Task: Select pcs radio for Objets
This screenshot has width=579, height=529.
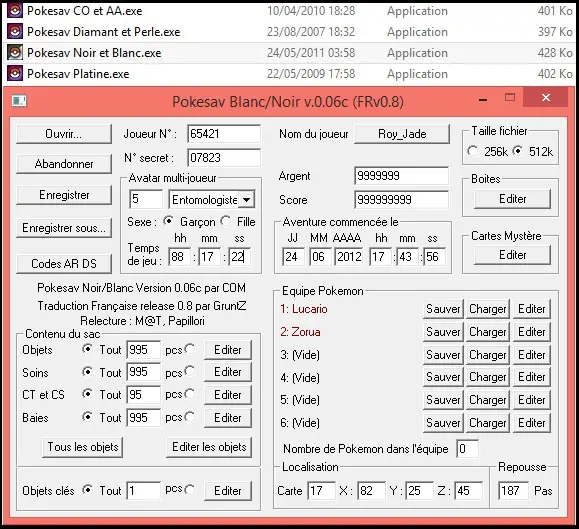Action: click(190, 349)
